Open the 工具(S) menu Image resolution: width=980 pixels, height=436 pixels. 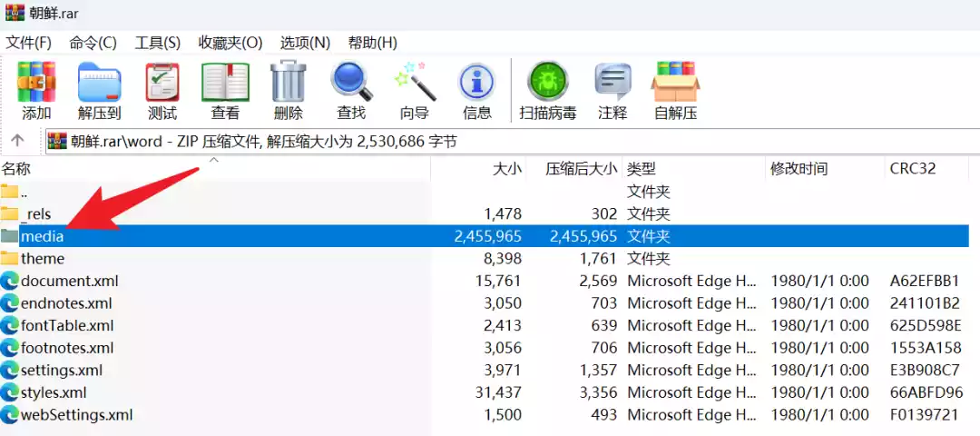pyautogui.click(x=157, y=43)
